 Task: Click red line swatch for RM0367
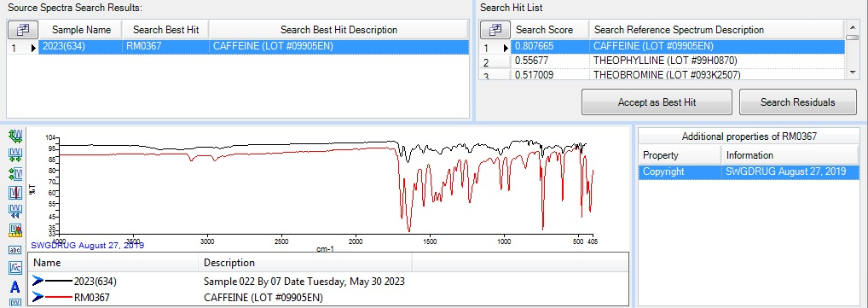click(59, 298)
